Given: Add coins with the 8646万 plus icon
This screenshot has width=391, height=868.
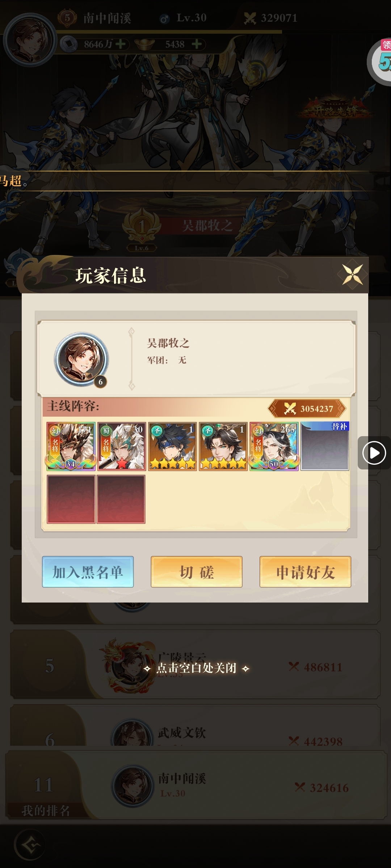Looking at the screenshot, I should pyautogui.click(x=120, y=44).
